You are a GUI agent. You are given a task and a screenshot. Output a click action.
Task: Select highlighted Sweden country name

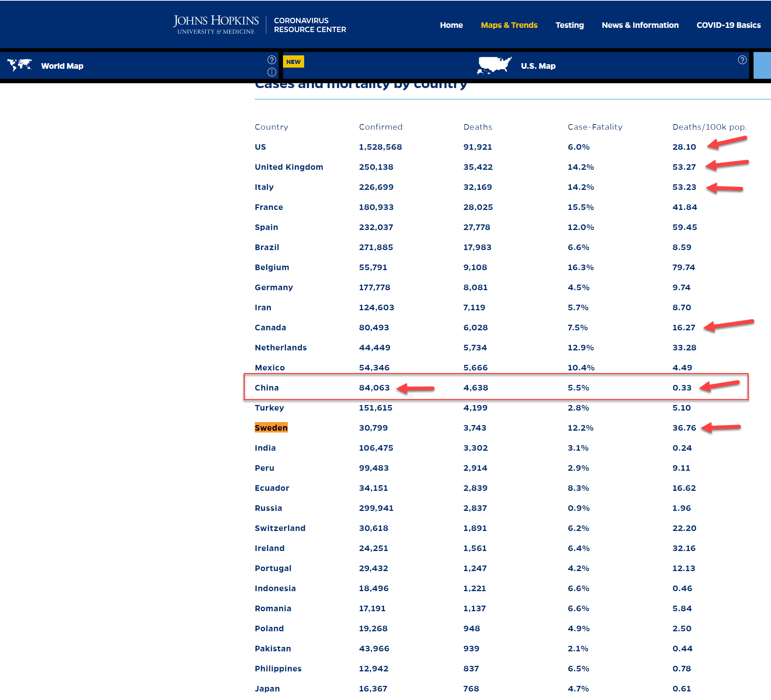tap(271, 428)
